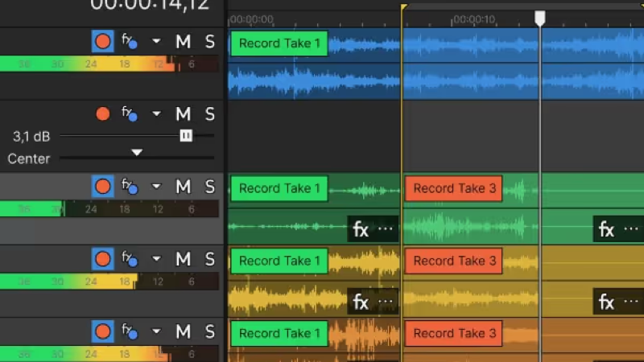This screenshot has width=644, height=362.
Task: Arm recording on the green track
Action: pos(103,187)
